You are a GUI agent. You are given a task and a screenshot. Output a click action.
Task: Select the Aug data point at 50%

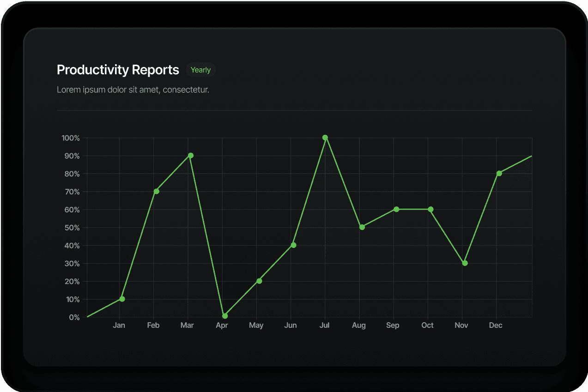362,227
